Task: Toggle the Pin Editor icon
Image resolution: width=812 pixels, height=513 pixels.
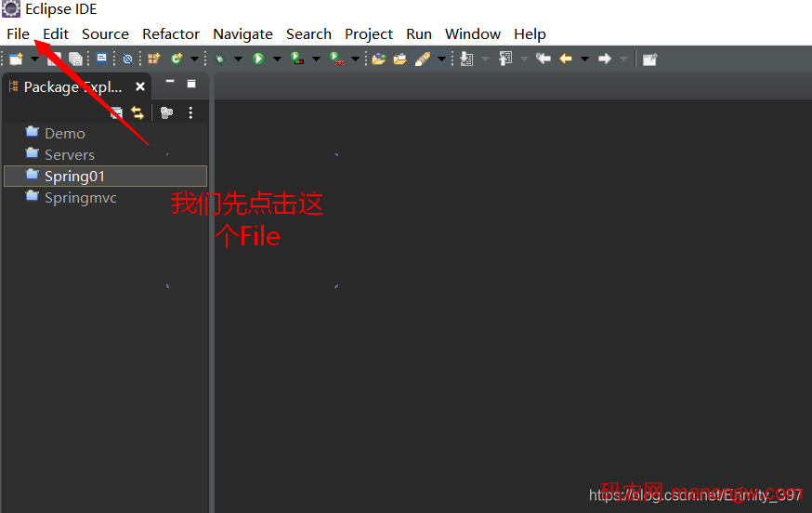Action: point(649,59)
